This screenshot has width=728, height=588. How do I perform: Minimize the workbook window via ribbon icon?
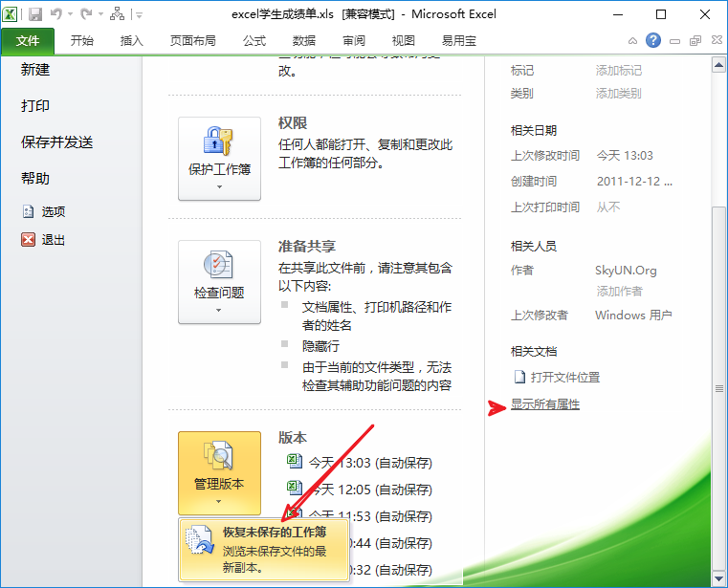click(674, 41)
